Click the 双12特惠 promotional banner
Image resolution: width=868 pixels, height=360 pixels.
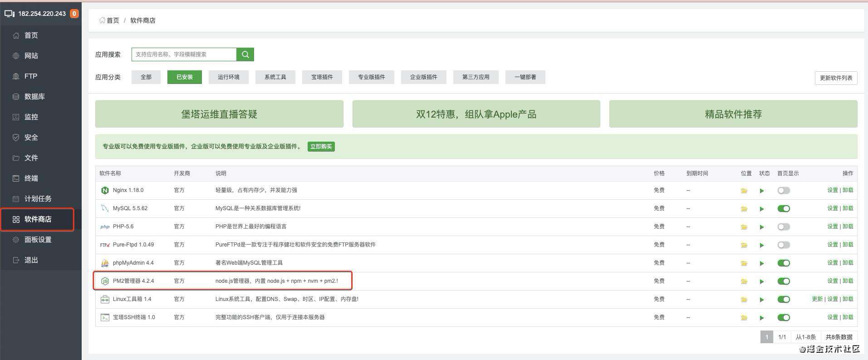pyautogui.click(x=476, y=114)
